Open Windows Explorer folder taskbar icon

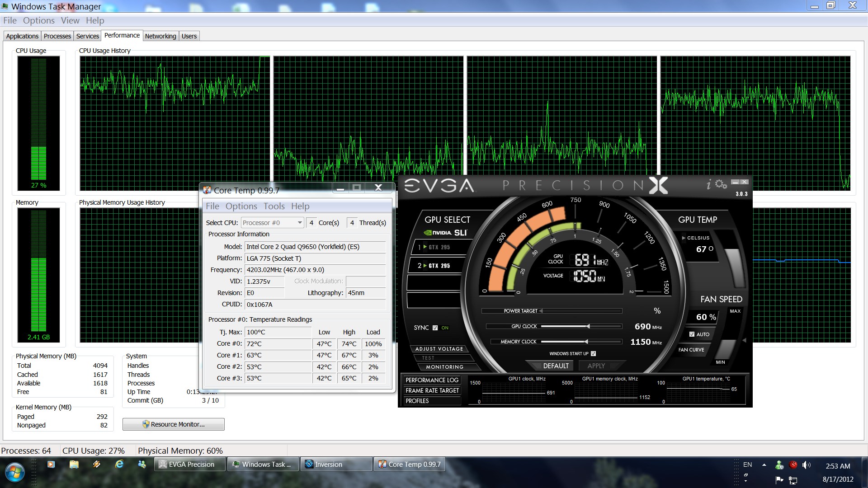[74, 464]
